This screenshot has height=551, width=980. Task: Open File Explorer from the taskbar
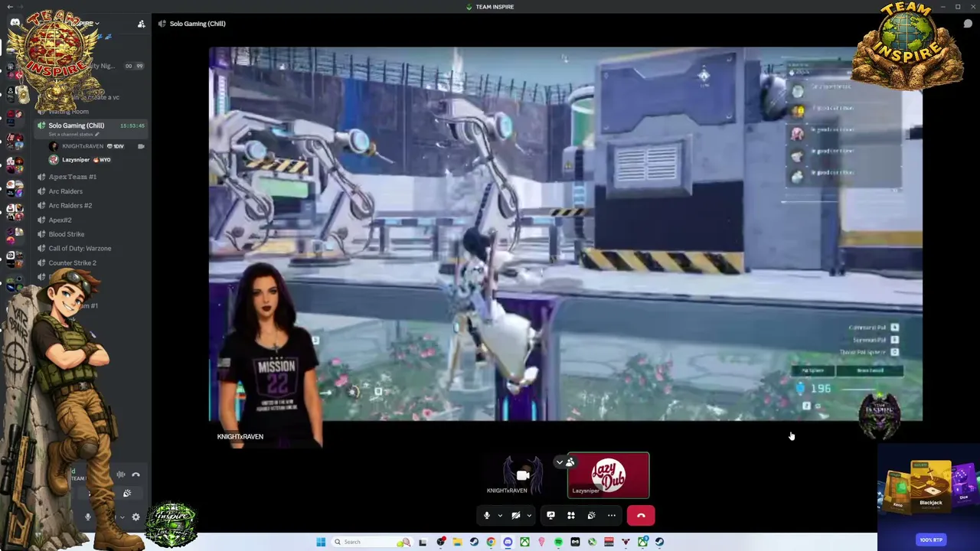[457, 542]
